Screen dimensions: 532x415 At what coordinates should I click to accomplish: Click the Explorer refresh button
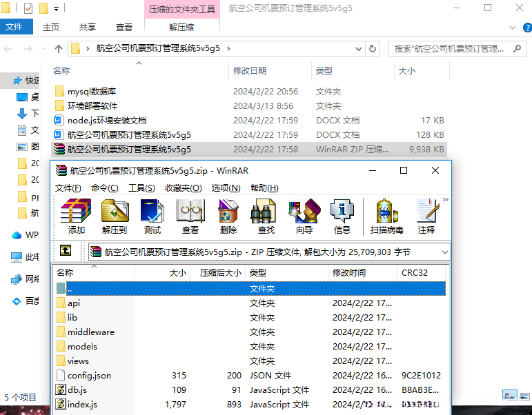373,49
